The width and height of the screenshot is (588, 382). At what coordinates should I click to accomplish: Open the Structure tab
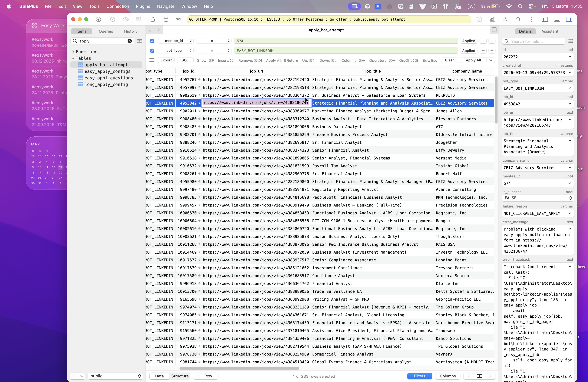pos(180,376)
